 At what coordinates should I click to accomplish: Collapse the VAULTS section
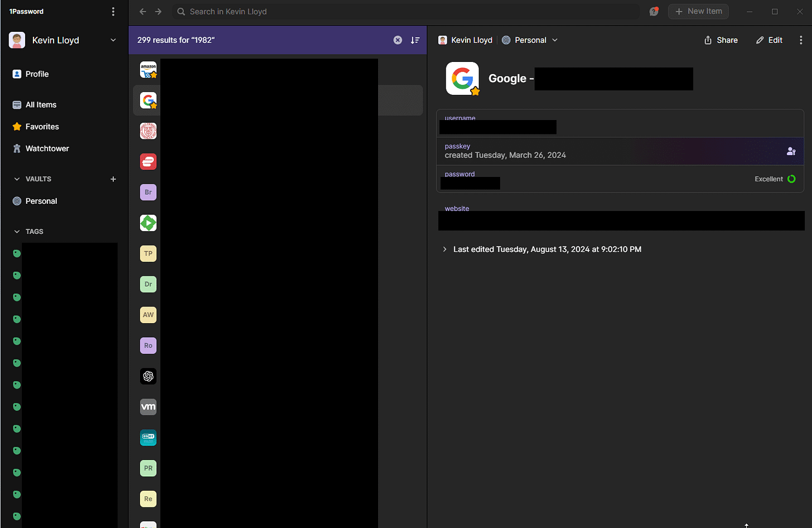point(17,179)
